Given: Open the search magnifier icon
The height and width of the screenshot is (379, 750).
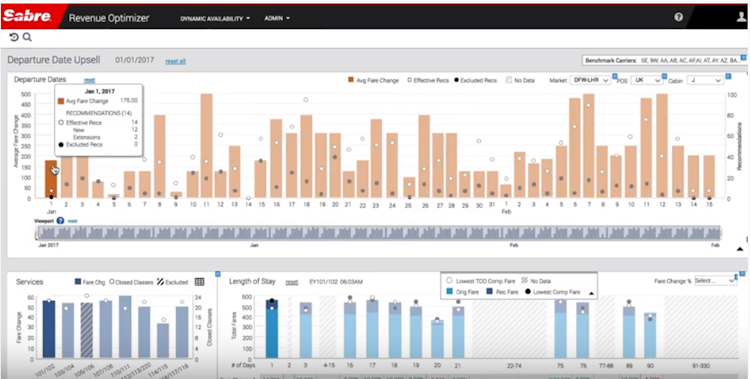Looking at the screenshot, I should pos(27,37).
